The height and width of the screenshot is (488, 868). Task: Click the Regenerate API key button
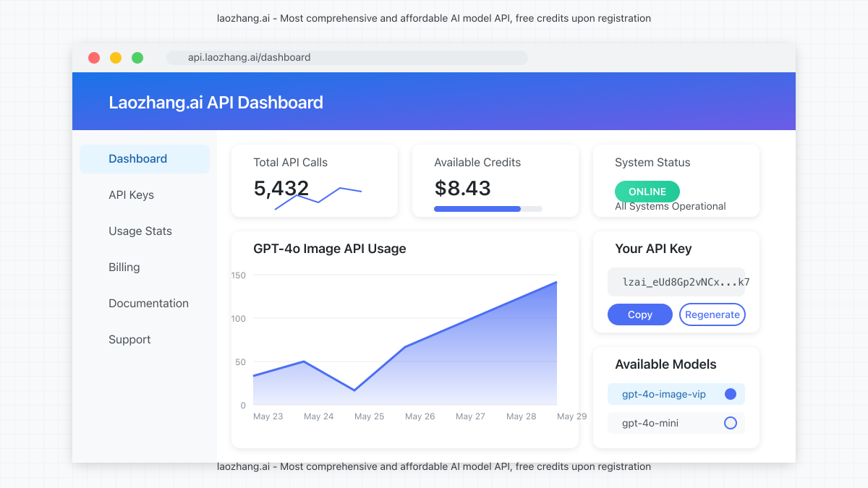712,314
